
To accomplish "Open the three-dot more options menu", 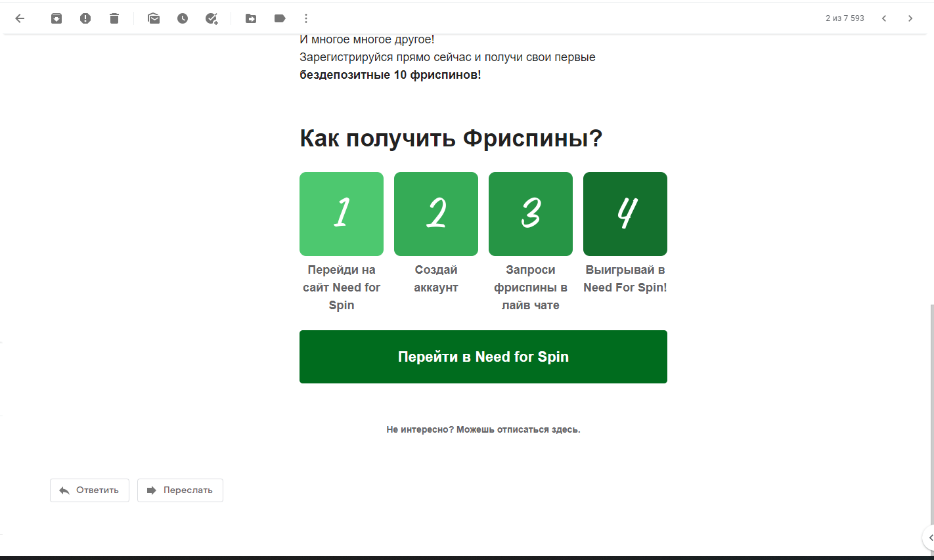I will click(306, 18).
